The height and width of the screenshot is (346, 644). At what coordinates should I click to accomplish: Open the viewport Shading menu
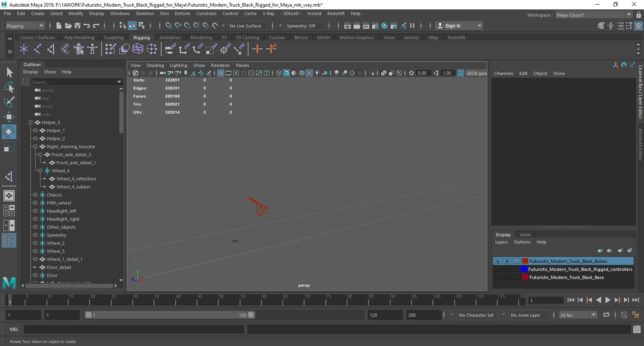(x=155, y=65)
